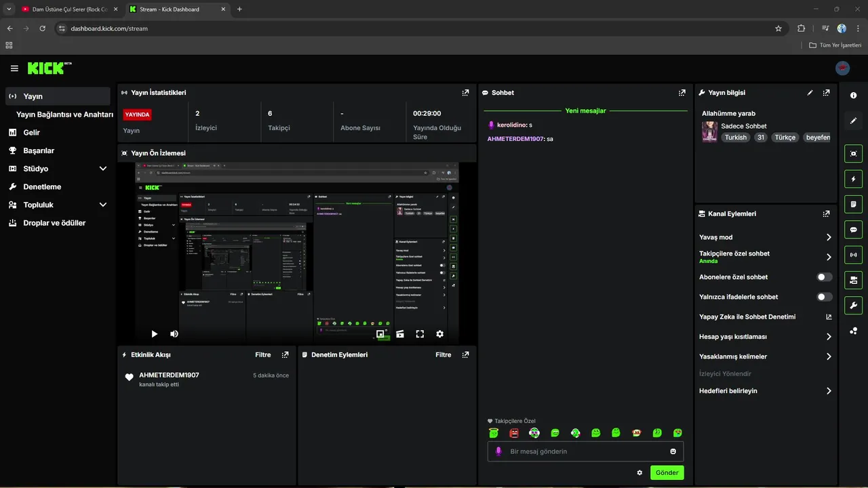Open the Chrome tab search dropdown
Image resolution: width=868 pixels, height=488 pixels.
click(x=9, y=9)
